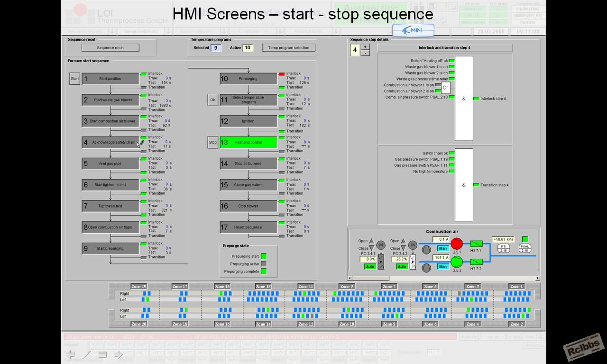Image resolution: width=607 pixels, height=364 pixels.
Task: Click the AND gate feeding Transition step 4
Action: point(464,185)
